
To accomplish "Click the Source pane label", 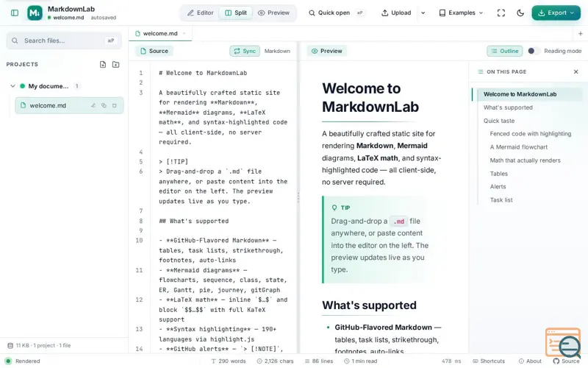I will 154,51.
